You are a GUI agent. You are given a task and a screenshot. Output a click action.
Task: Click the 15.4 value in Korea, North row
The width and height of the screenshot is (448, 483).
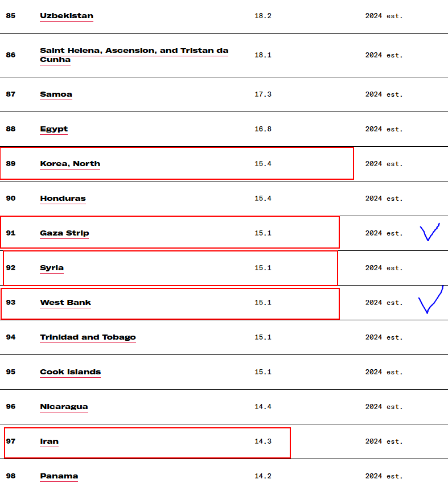point(263,164)
